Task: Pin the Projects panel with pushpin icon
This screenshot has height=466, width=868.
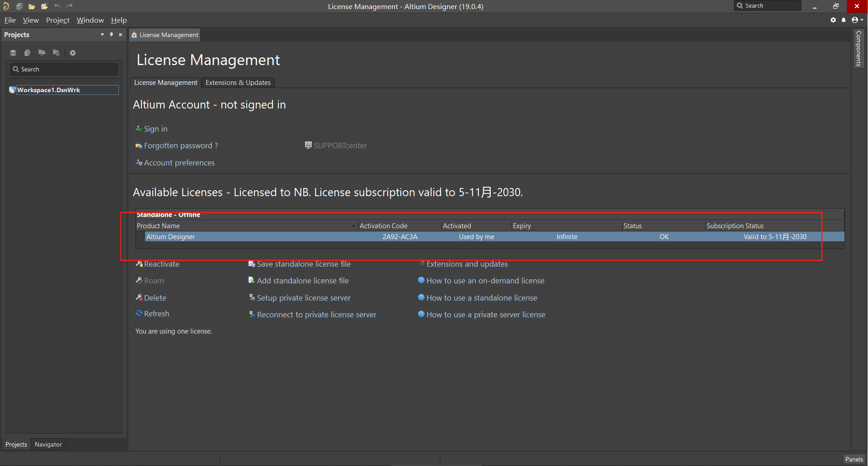Action: (x=111, y=34)
